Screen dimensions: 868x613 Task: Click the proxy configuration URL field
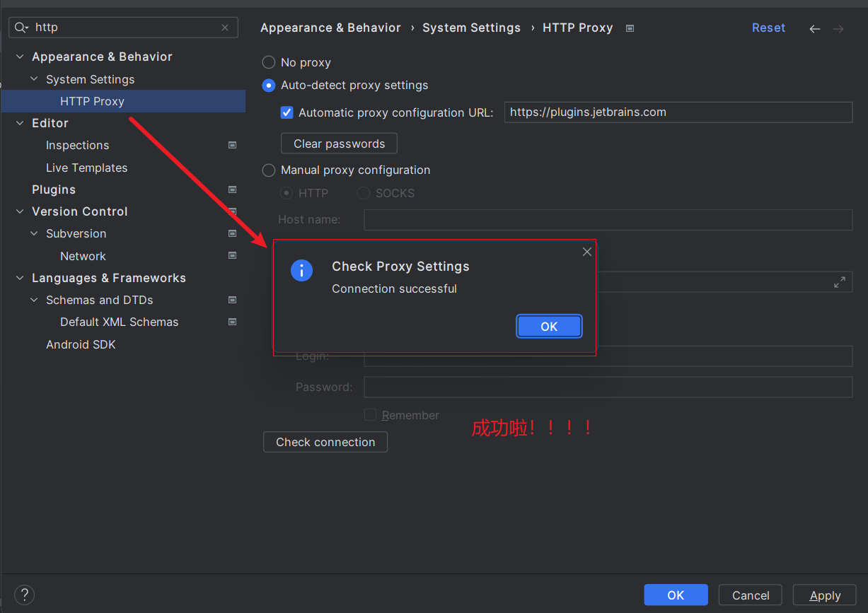678,112
